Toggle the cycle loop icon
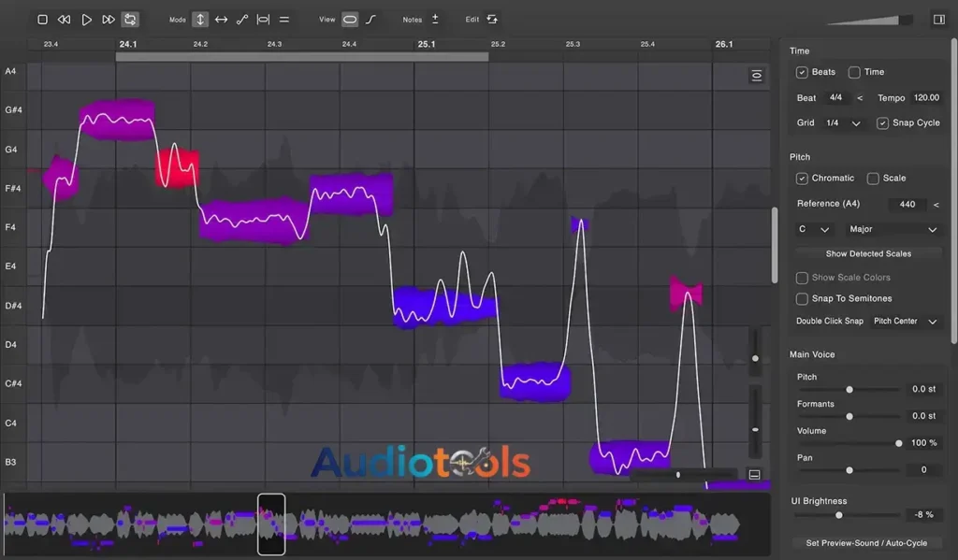This screenshot has height=560, width=958. (x=130, y=19)
